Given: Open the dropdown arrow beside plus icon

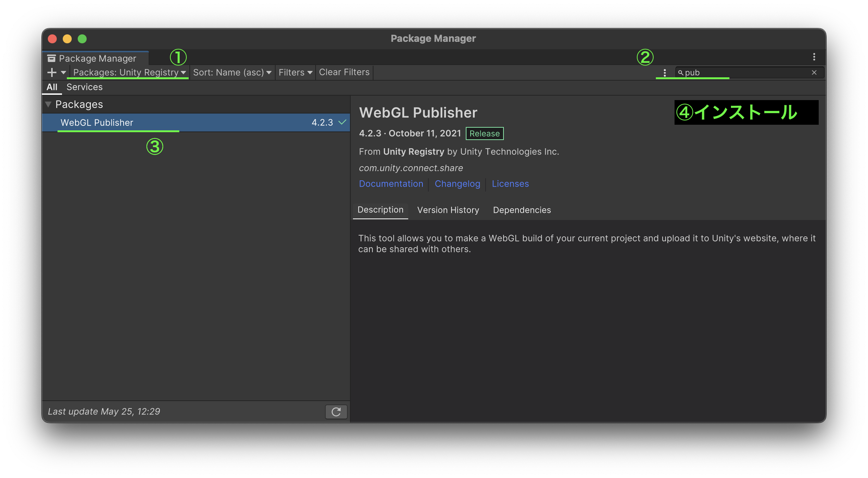Looking at the screenshot, I should tap(63, 72).
